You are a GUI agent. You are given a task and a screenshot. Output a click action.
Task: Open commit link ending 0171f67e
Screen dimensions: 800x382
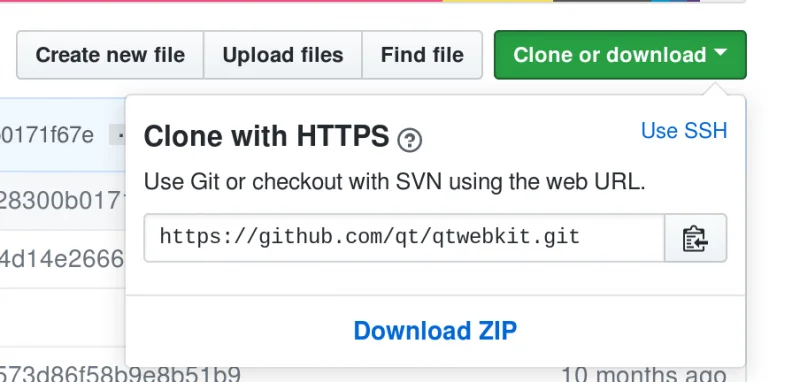coord(47,135)
